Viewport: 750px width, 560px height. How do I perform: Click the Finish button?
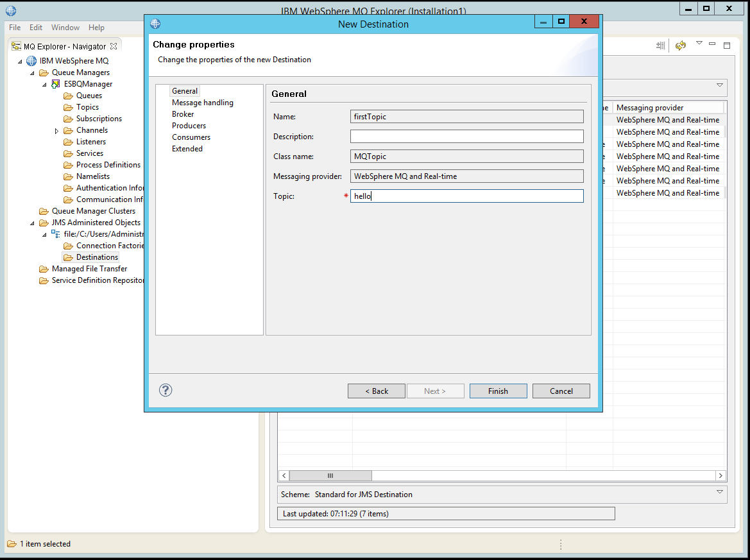[498, 391]
